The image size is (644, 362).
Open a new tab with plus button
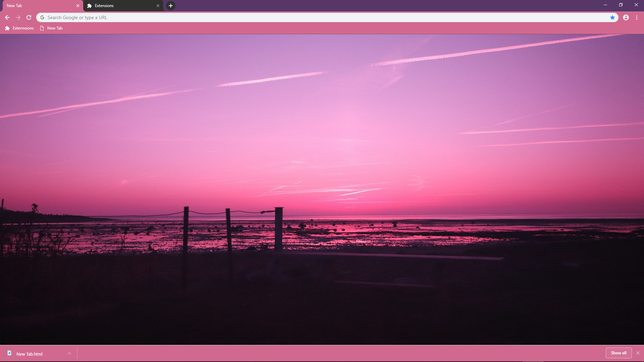(x=170, y=6)
